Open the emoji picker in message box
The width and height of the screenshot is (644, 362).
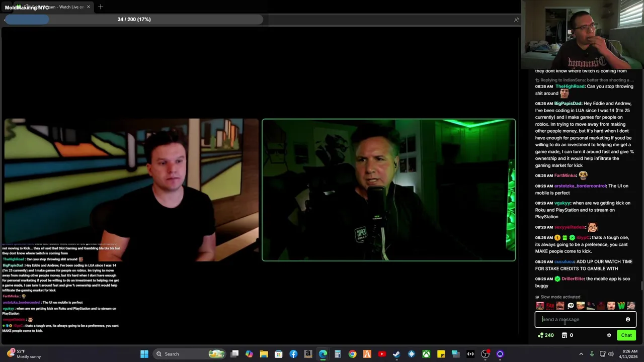pos(628,319)
